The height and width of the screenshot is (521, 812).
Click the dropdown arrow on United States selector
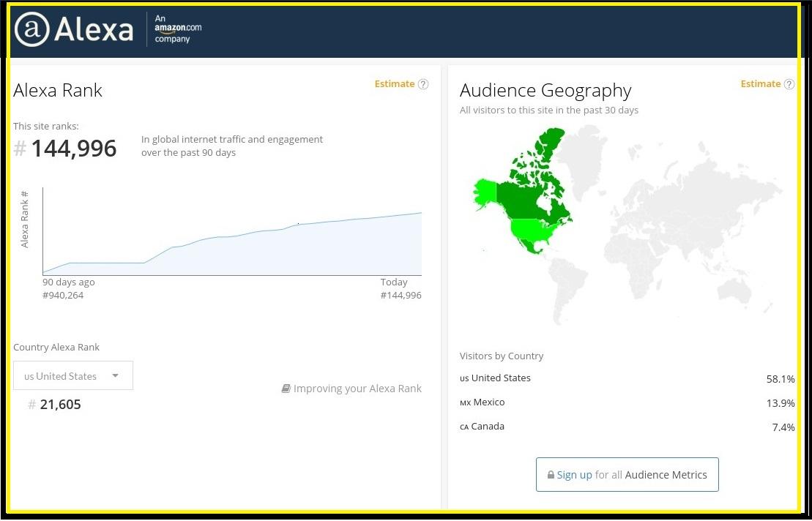[115, 375]
